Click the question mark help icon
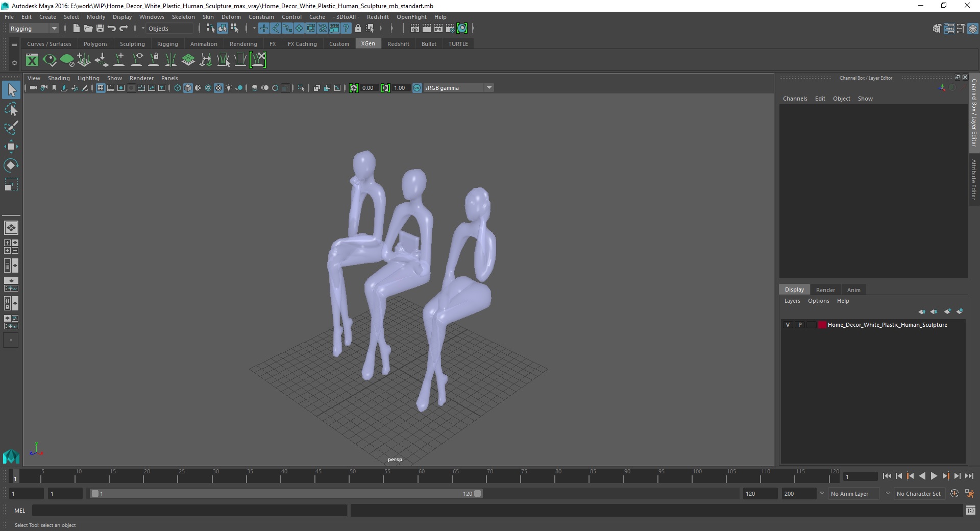This screenshot has width=980, height=531. coord(346,29)
